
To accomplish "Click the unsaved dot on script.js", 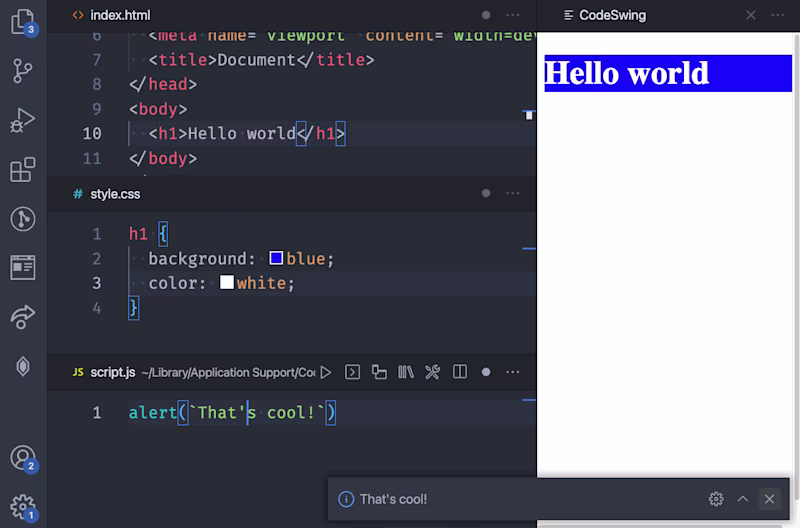I will tap(486, 372).
